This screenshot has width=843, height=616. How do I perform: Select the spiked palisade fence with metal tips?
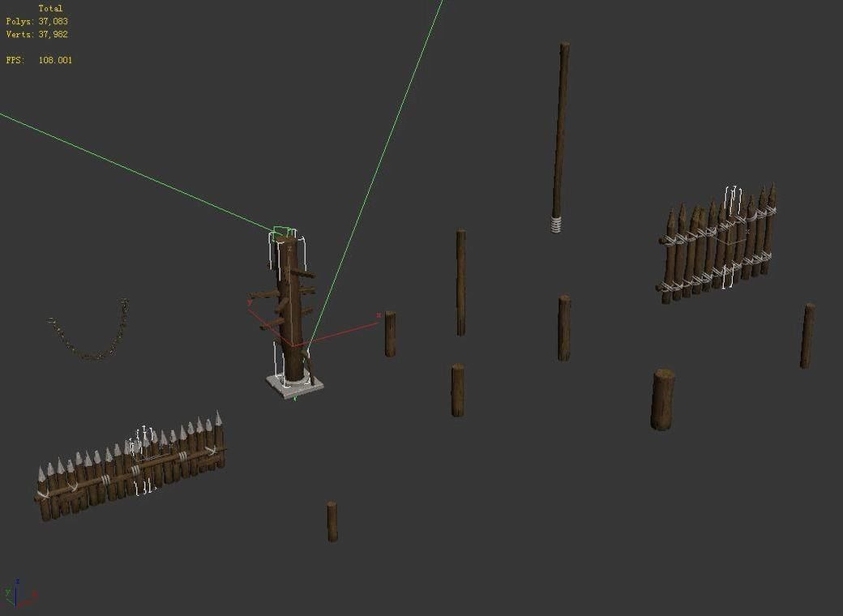(131, 467)
